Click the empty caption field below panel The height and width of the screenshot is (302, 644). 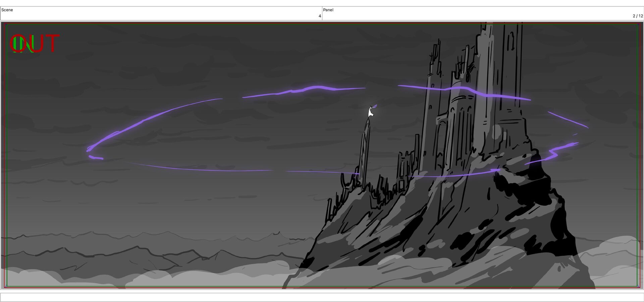[322, 297]
